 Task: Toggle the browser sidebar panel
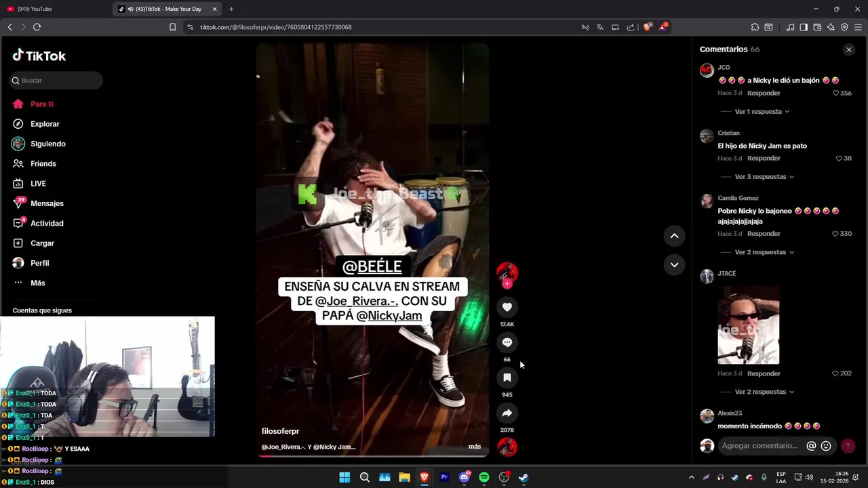pyautogui.click(x=804, y=27)
